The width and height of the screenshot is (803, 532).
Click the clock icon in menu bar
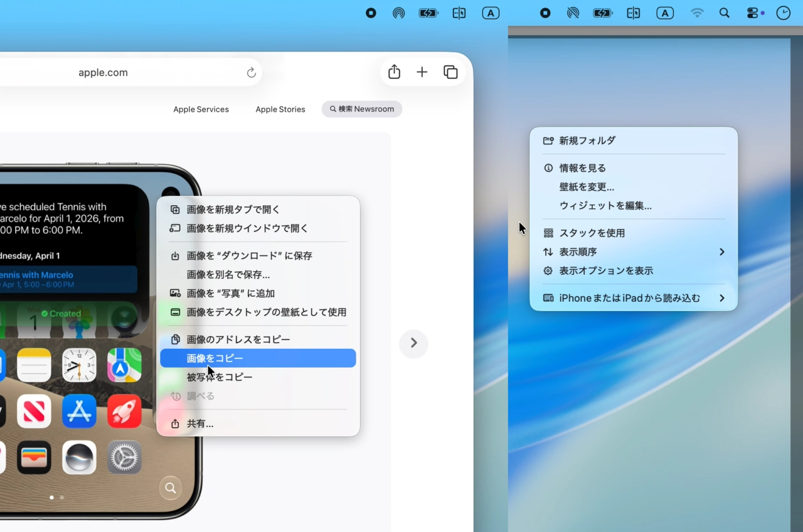tap(784, 13)
